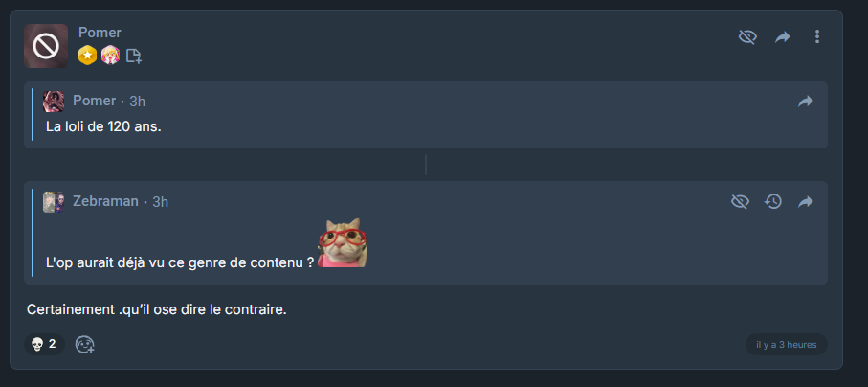Toggle the skull reaction with count 2
The width and height of the screenshot is (868, 387).
pyautogui.click(x=44, y=344)
